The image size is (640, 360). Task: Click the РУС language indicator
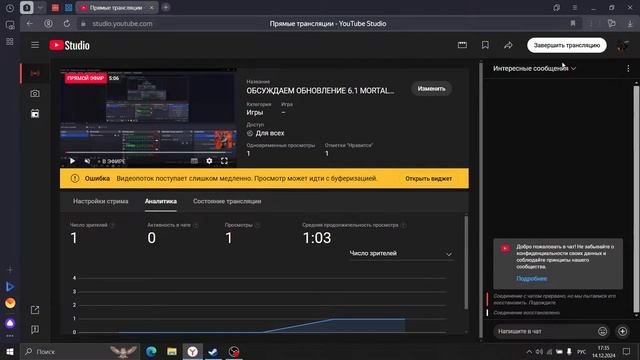(x=582, y=352)
